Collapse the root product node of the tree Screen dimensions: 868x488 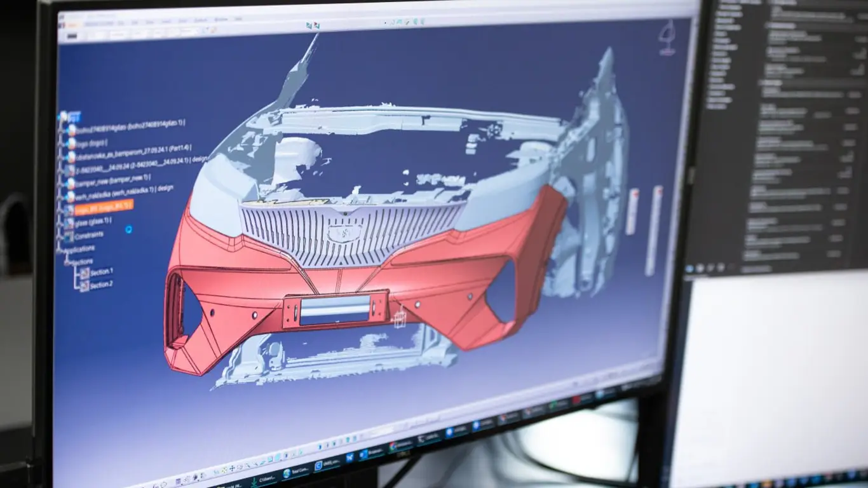(x=63, y=116)
